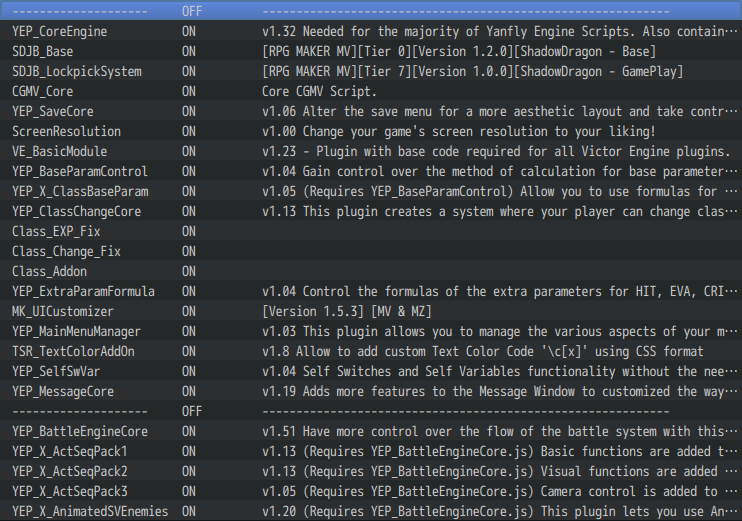
Task: Click ON status of YEP_MessageCore
Action: click(x=189, y=391)
